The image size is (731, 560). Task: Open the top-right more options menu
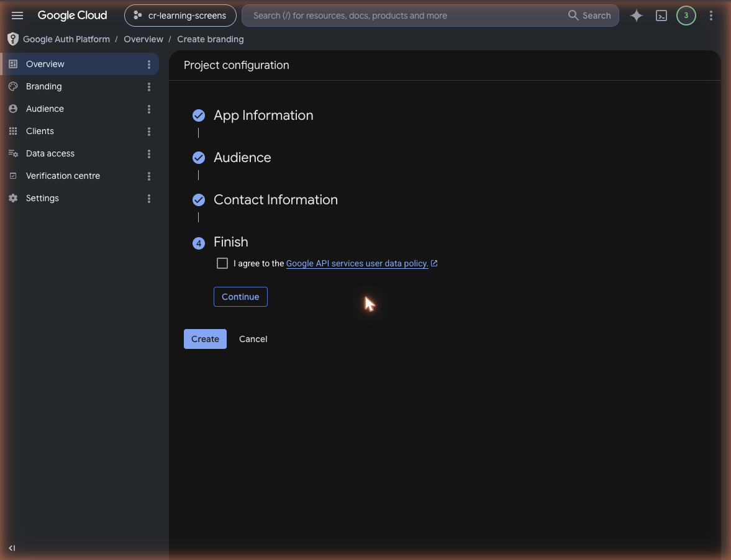click(x=711, y=16)
